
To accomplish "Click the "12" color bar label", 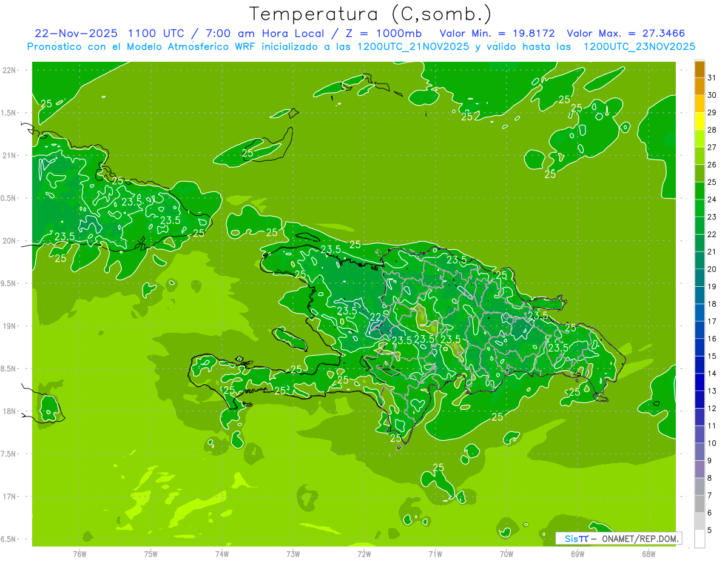I will 712,409.
